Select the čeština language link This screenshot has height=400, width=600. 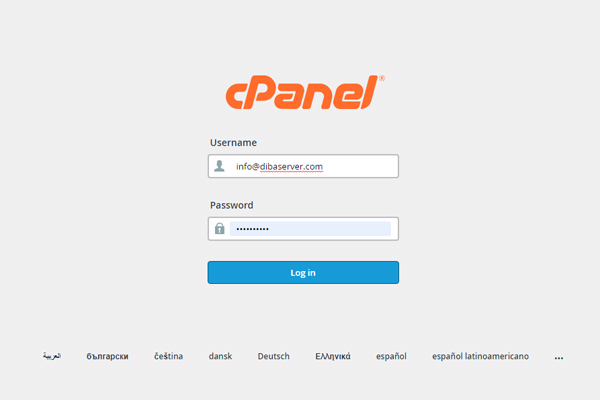pos(168,356)
